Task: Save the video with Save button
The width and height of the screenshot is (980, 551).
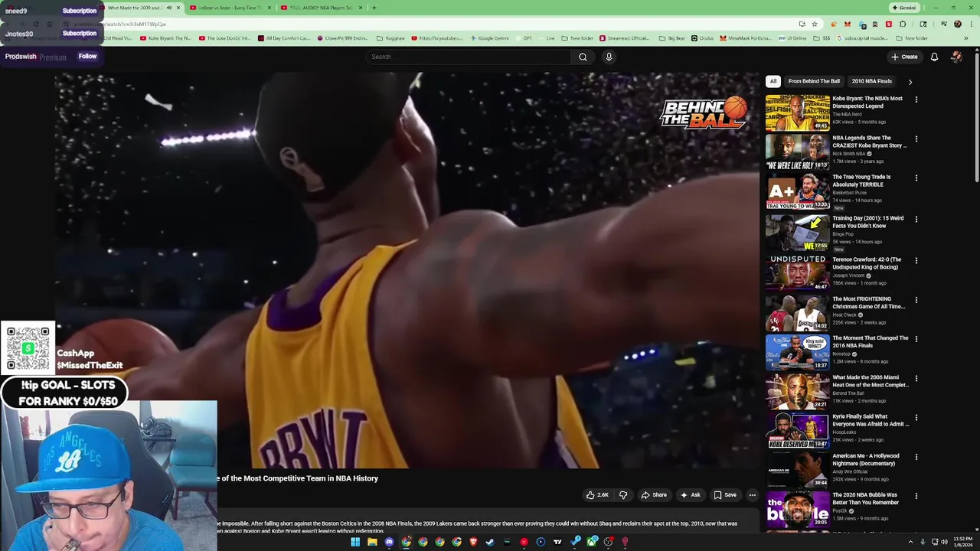Action: [x=725, y=495]
